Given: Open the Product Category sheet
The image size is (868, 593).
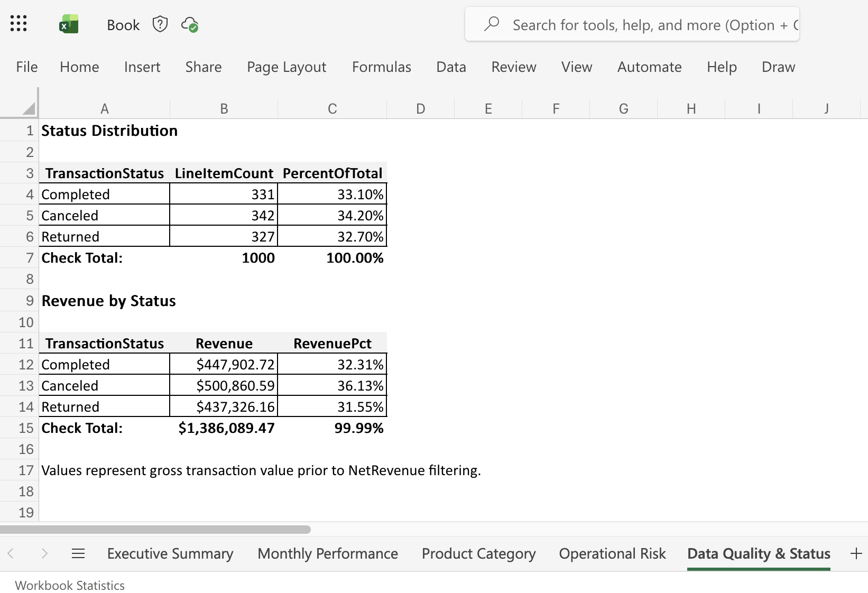Looking at the screenshot, I should pyautogui.click(x=478, y=553).
